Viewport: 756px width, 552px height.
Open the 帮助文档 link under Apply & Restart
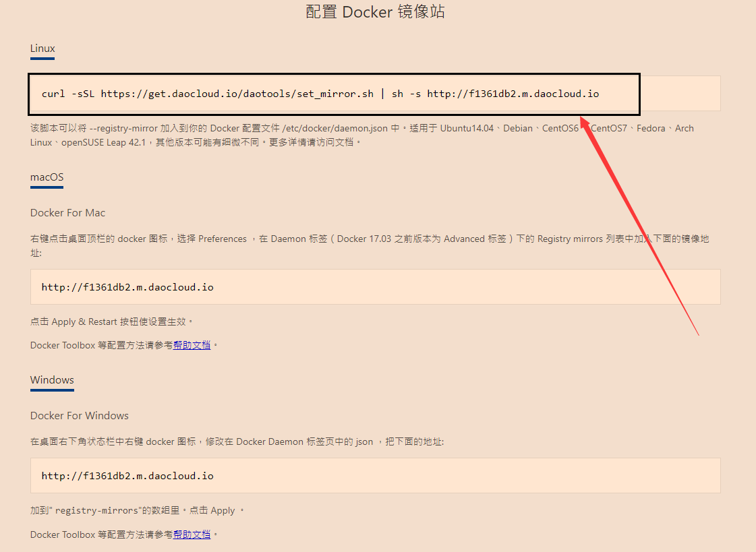(192, 345)
